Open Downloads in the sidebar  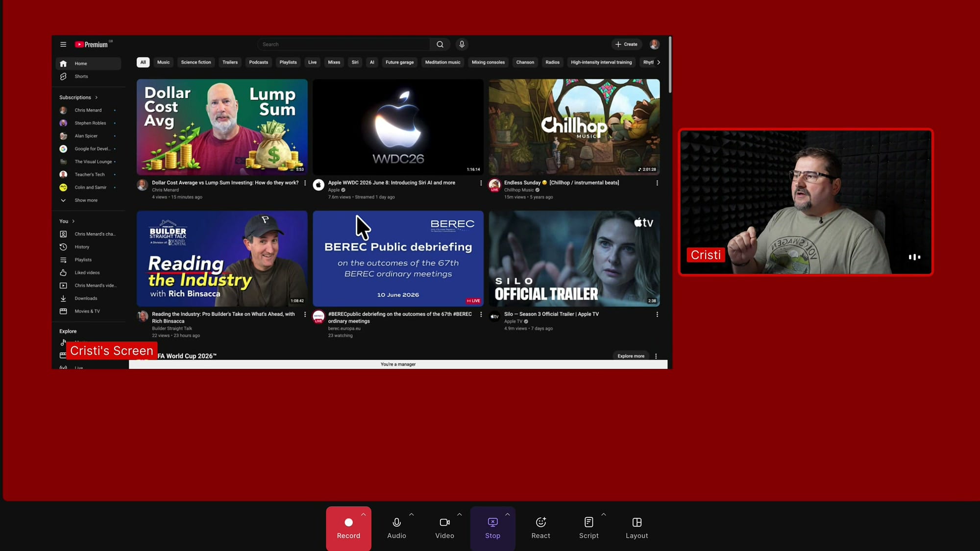[88, 298]
